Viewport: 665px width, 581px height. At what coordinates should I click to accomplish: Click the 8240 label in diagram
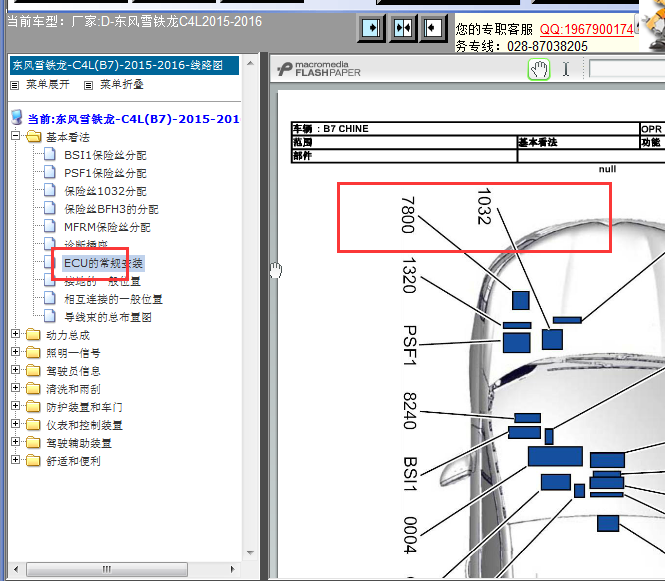410,411
